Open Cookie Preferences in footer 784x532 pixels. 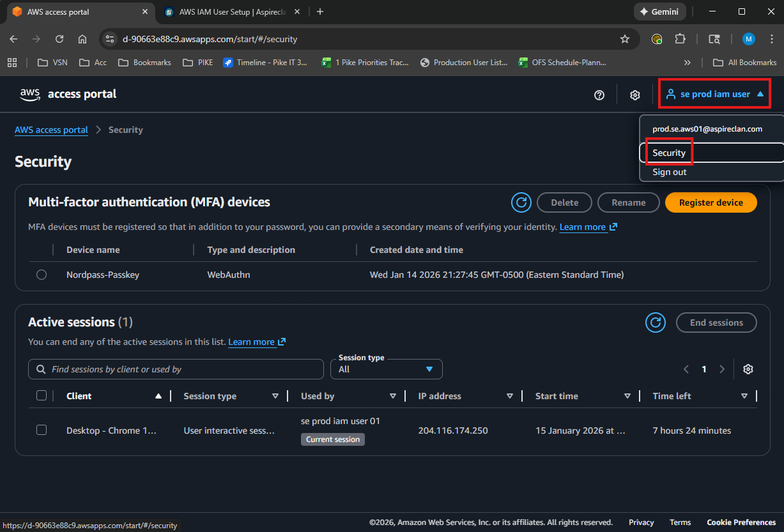pyautogui.click(x=741, y=522)
